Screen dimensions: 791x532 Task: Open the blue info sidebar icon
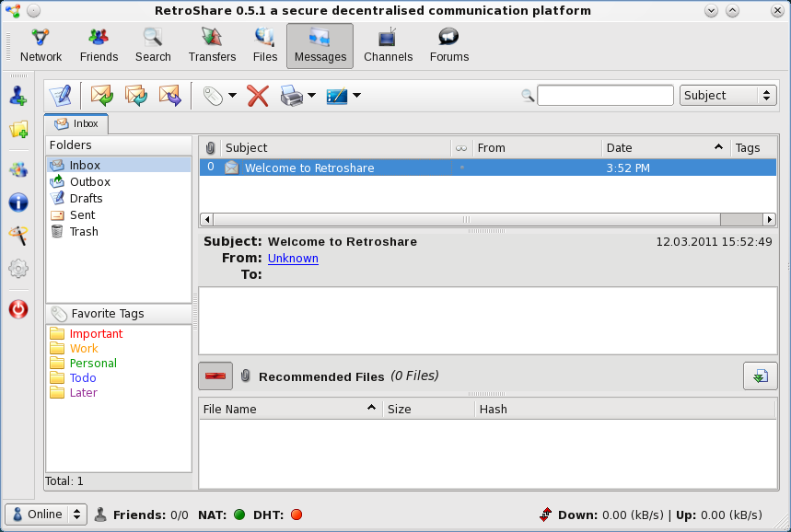pos(18,202)
